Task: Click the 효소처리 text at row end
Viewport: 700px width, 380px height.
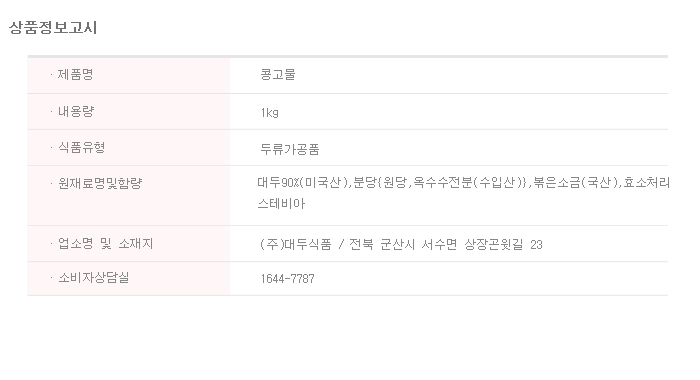Action: click(646, 183)
